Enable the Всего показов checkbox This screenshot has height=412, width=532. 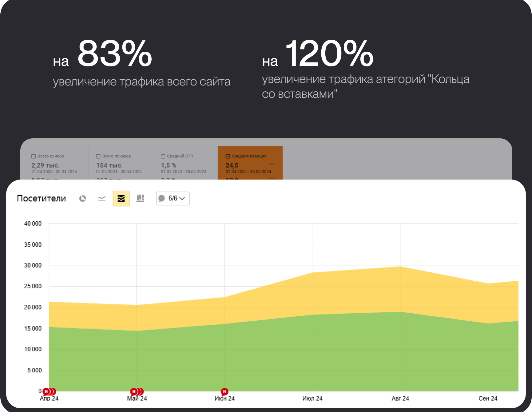(x=98, y=156)
